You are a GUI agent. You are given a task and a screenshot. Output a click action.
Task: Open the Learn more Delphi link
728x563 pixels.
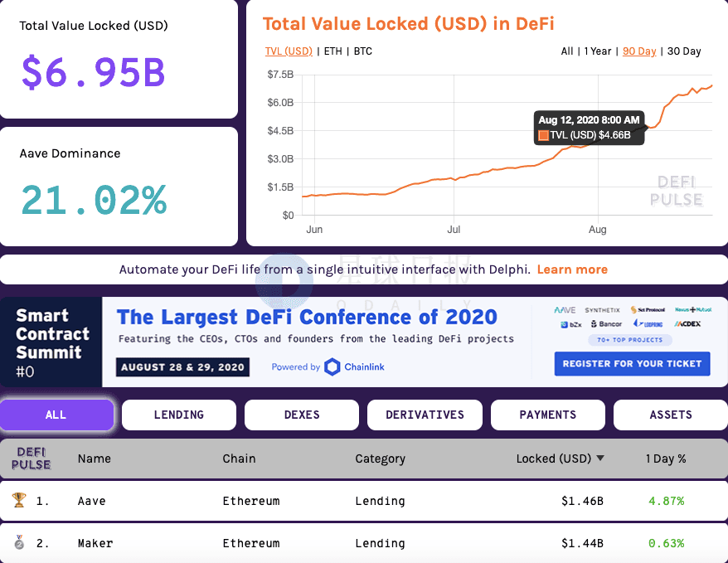(572, 269)
